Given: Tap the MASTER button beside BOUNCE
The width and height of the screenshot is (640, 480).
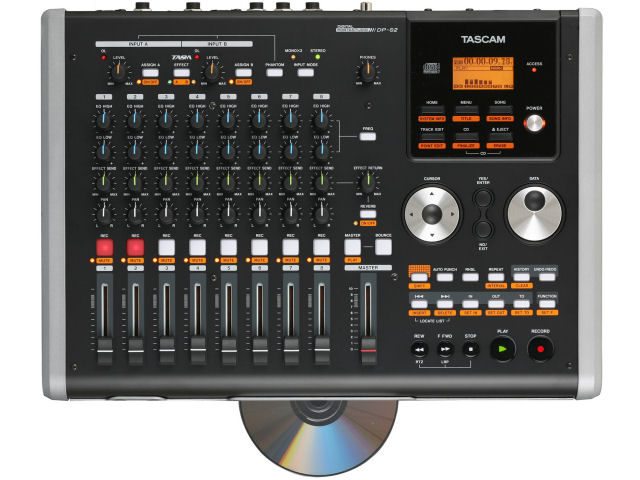Looking at the screenshot, I should pos(352,247).
